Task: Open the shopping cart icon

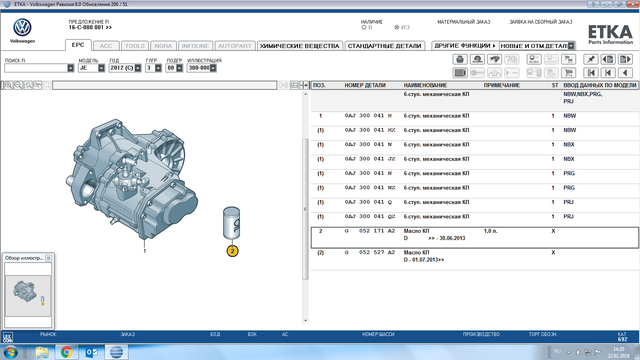Action: tap(569, 73)
